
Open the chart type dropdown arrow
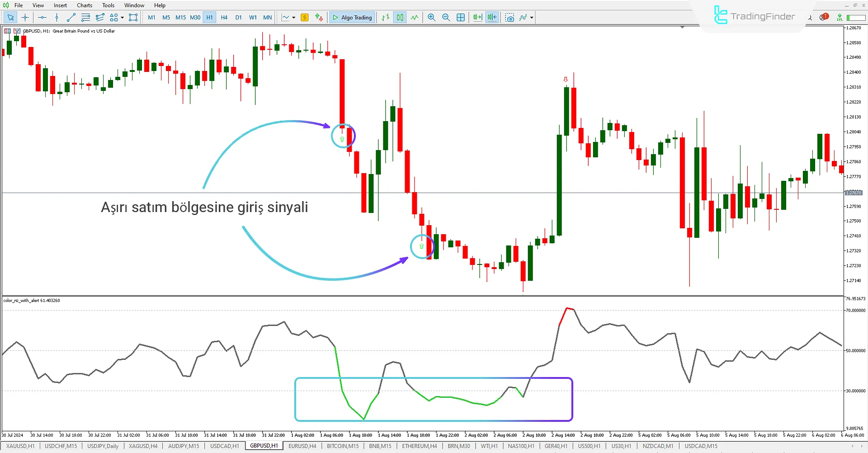[x=294, y=18]
